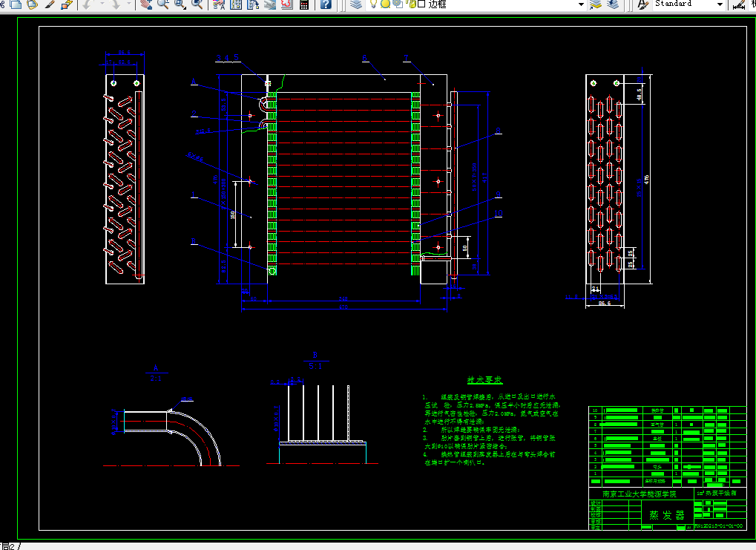Click Make Object's Layer Current icon

[x=596, y=4]
